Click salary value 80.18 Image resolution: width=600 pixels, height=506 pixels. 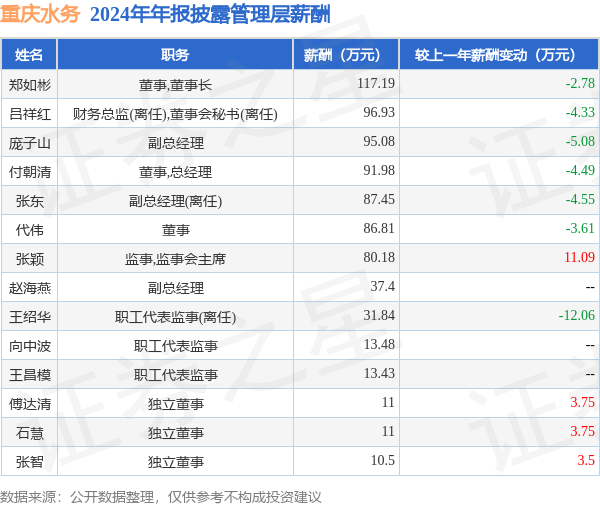tap(379, 257)
